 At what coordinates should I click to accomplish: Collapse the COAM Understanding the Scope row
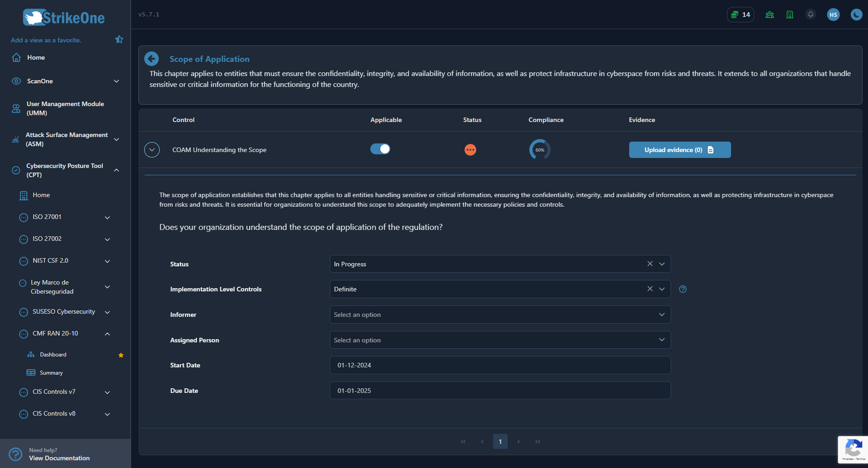tap(152, 150)
